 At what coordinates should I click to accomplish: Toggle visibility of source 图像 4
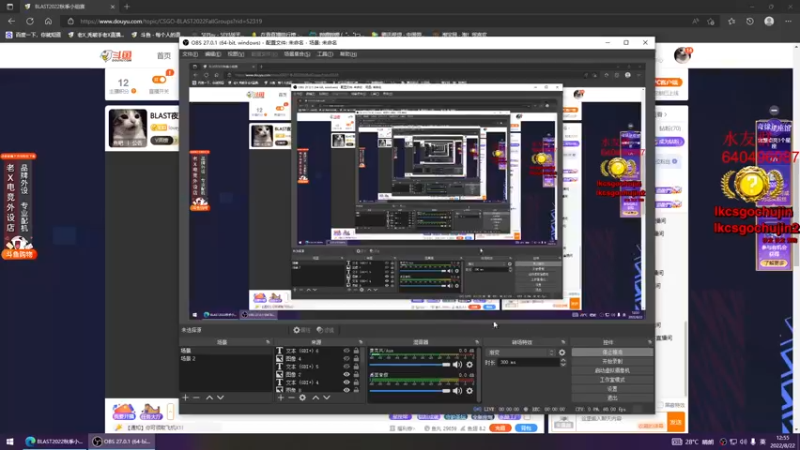[x=346, y=359]
